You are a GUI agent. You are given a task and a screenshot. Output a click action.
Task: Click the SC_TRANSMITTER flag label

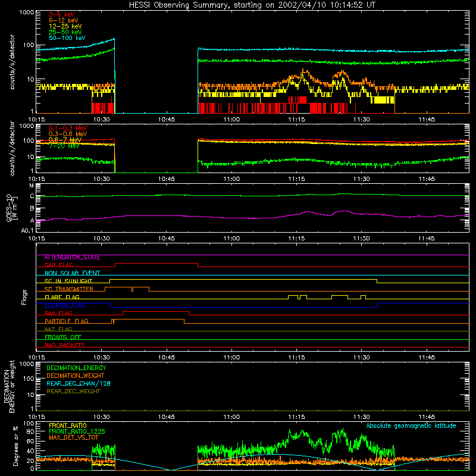[68, 289]
